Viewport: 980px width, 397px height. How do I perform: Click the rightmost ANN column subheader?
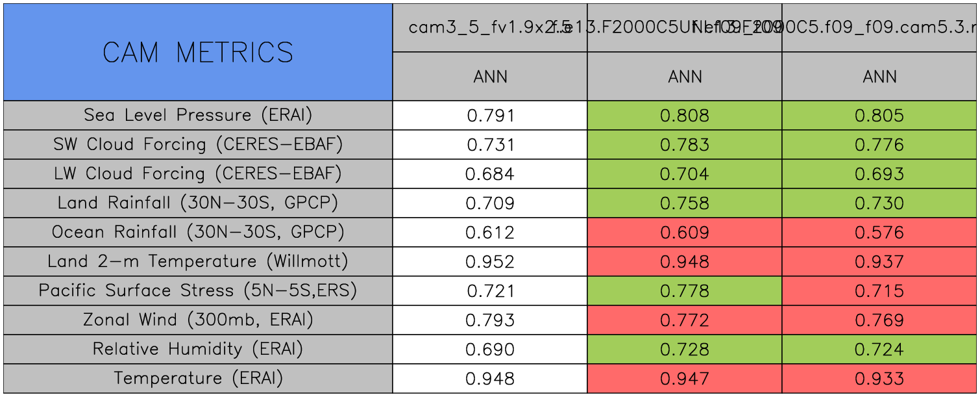879,77
